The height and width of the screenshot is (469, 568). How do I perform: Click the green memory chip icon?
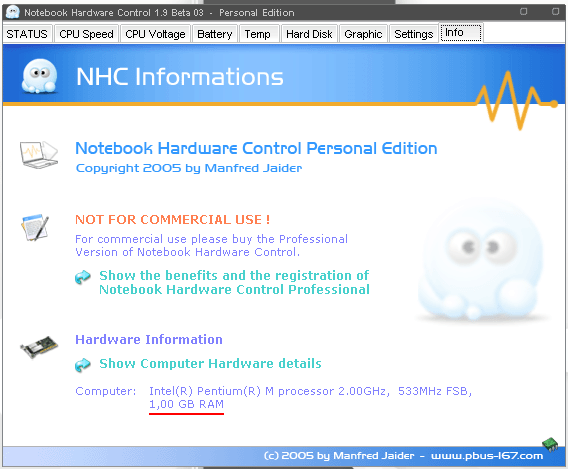tap(550, 444)
